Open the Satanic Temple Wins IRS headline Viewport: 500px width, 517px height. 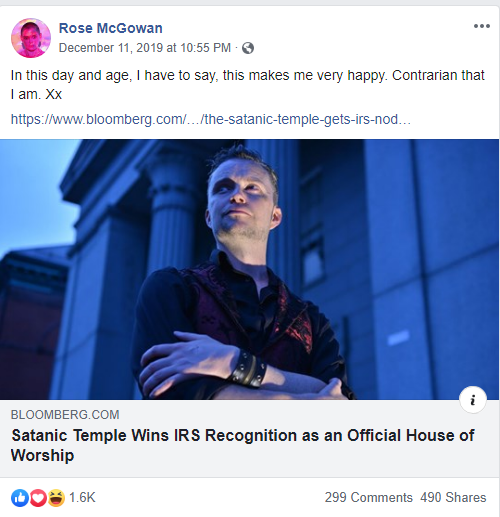(x=243, y=445)
